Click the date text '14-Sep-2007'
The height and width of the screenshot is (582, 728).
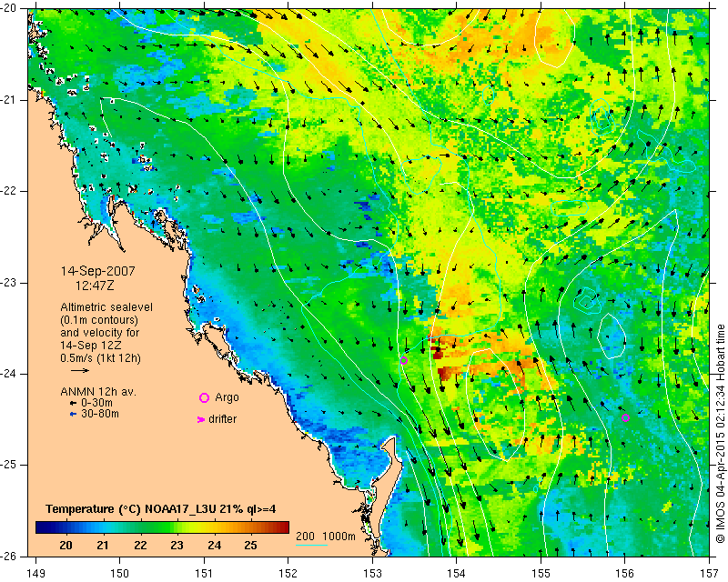tap(98, 271)
